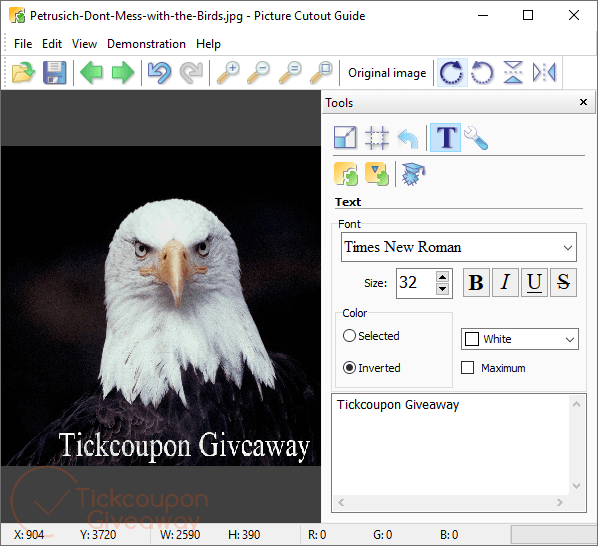Viewport: 598px width, 546px height.
Task: Open the Demonstration menu
Action: 146,44
